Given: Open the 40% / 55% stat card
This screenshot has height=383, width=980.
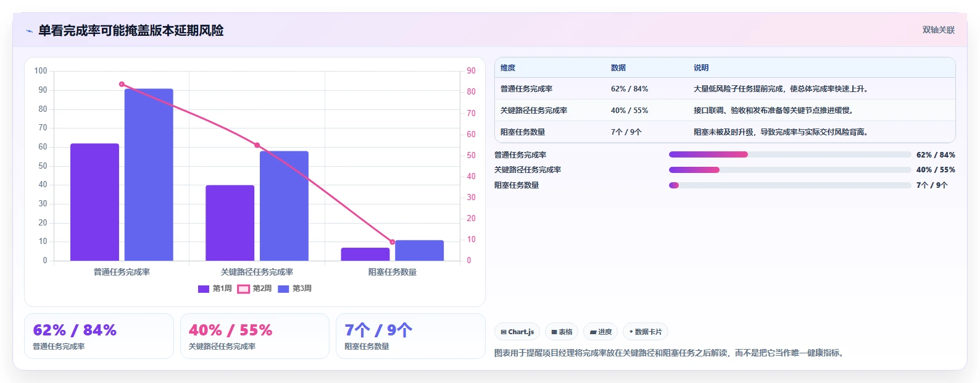Looking at the screenshot, I should coord(255,336).
